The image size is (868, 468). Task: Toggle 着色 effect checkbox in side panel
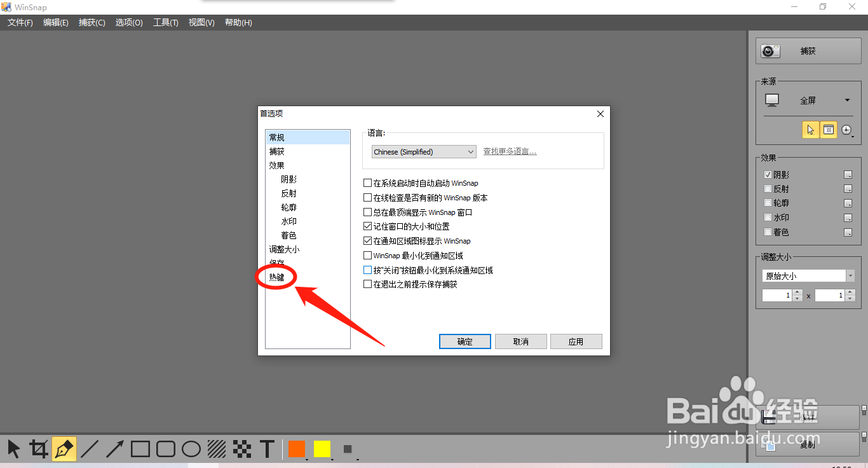point(768,232)
